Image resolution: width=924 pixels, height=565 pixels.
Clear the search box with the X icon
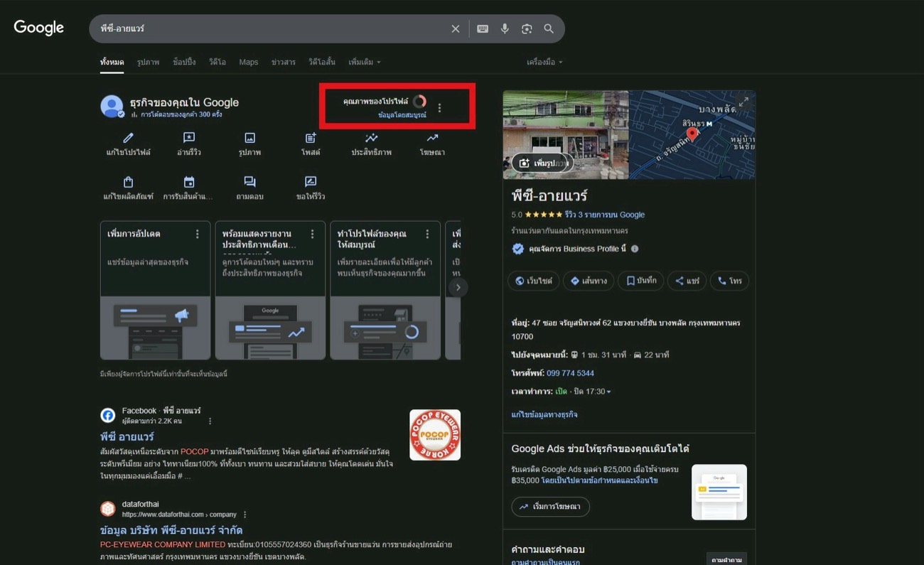coord(456,28)
